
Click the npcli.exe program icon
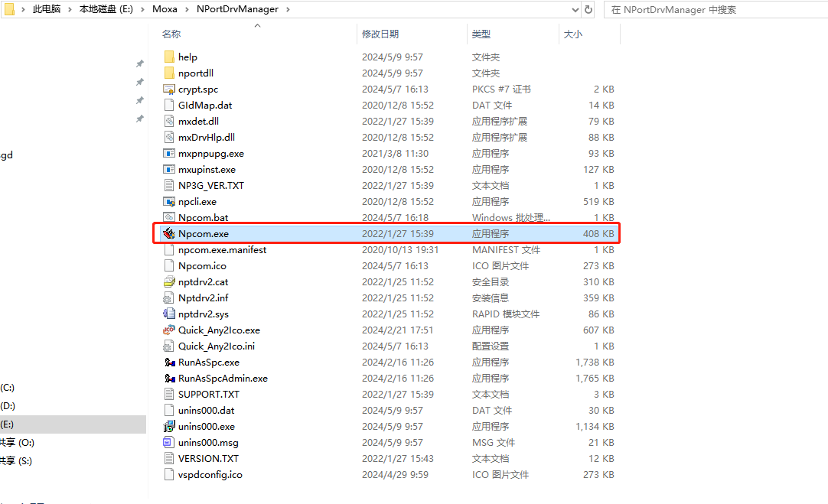(x=169, y=202)
